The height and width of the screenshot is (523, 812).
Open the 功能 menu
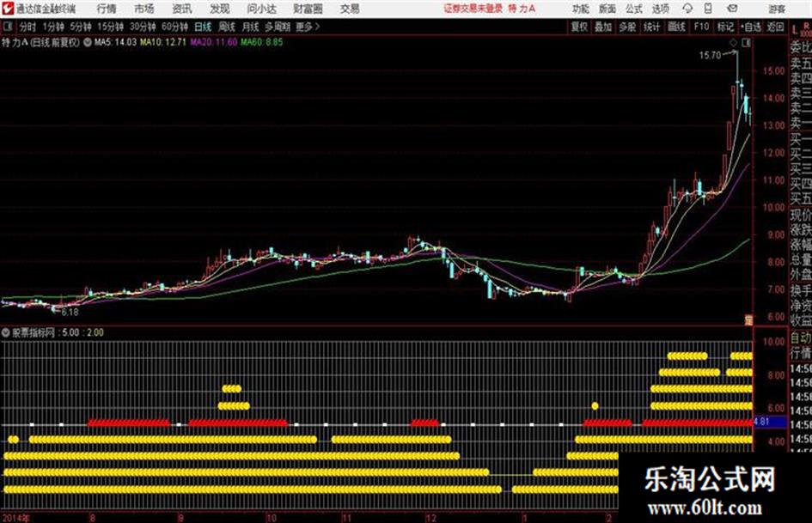point(581,9)
